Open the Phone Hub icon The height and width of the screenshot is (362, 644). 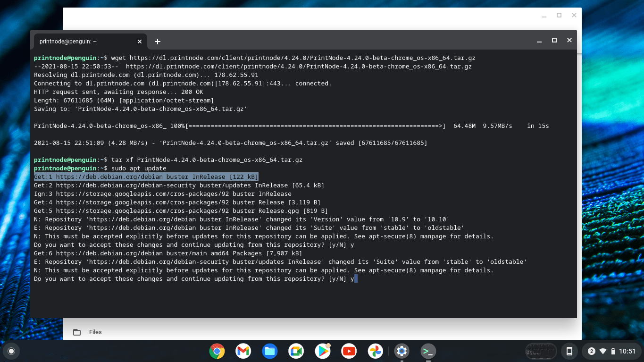coord(569,351)
